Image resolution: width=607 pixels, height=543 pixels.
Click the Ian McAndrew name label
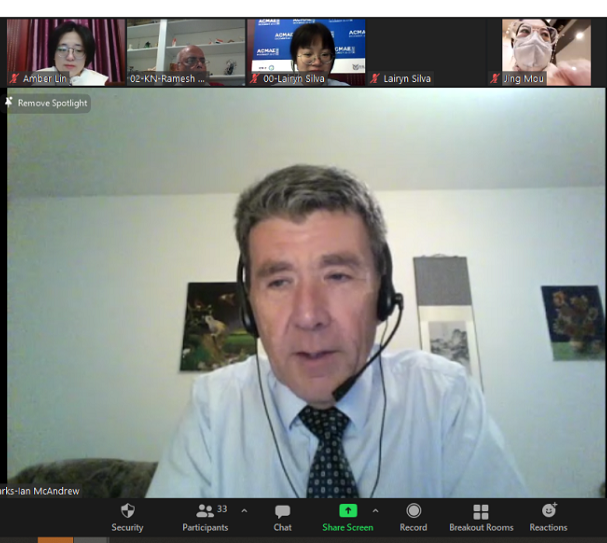click(x=40, y=491)
